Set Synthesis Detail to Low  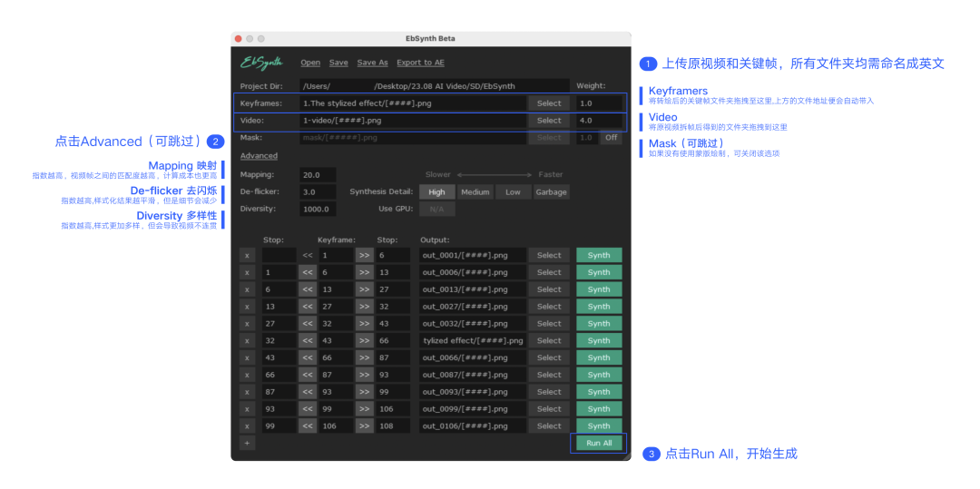click(x=513, y=192)
